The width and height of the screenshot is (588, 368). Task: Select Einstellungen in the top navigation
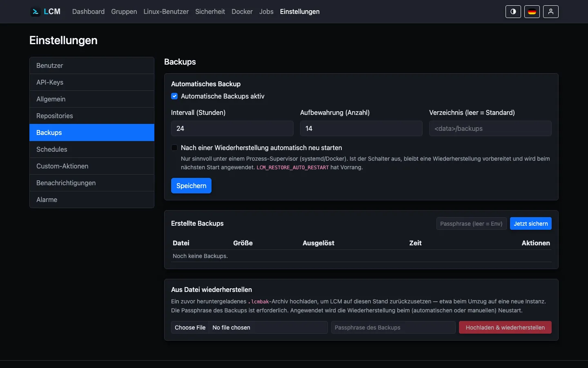[300, 11]
